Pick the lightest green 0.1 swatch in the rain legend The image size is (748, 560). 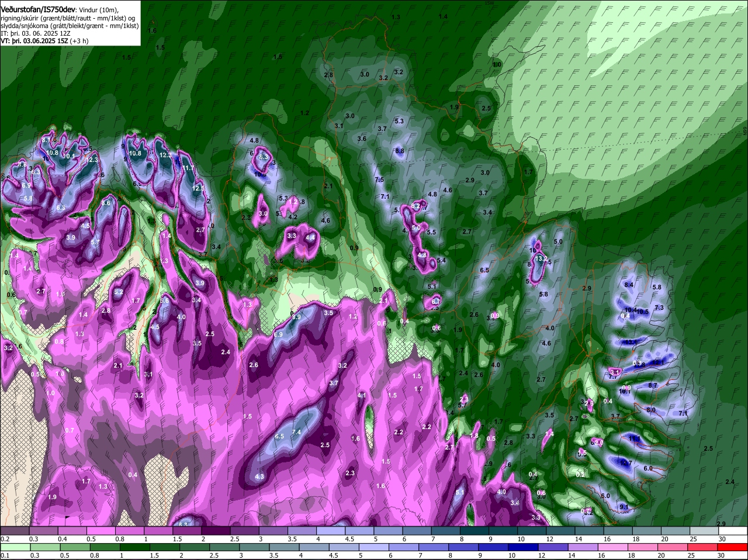pos(15,547)
